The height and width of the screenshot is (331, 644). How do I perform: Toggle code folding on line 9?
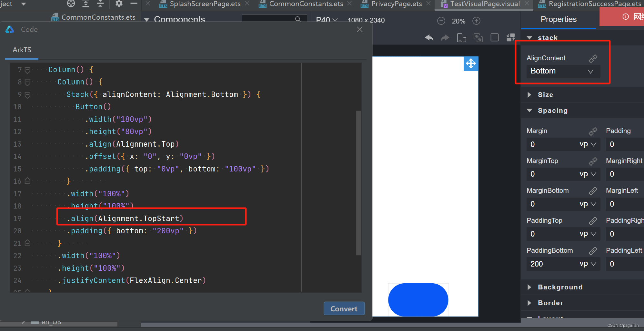[27, 95]
